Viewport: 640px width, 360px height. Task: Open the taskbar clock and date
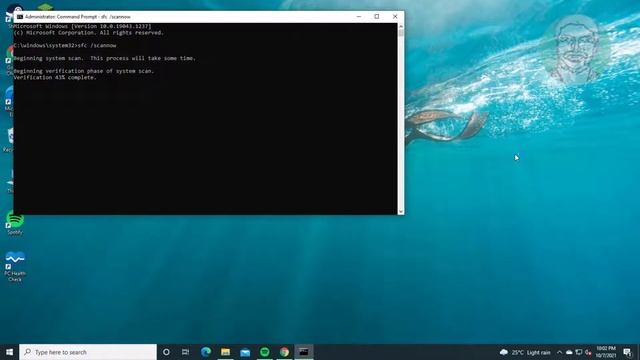[x=606, y=352]
